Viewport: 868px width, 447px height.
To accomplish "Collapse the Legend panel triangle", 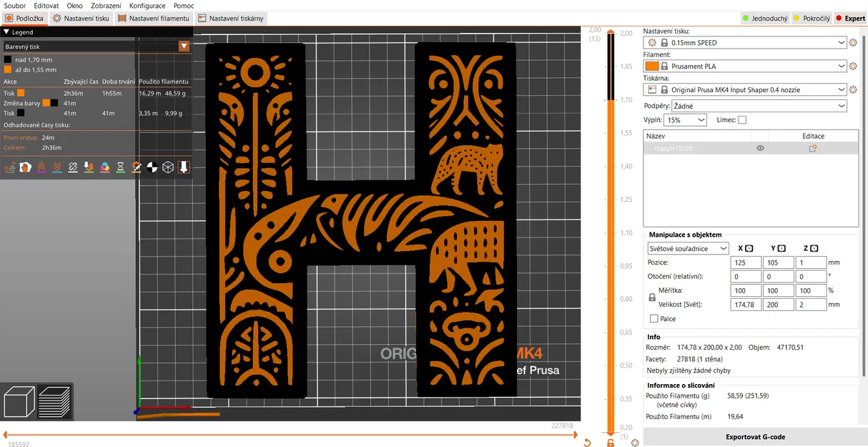I will click(6, 32).
